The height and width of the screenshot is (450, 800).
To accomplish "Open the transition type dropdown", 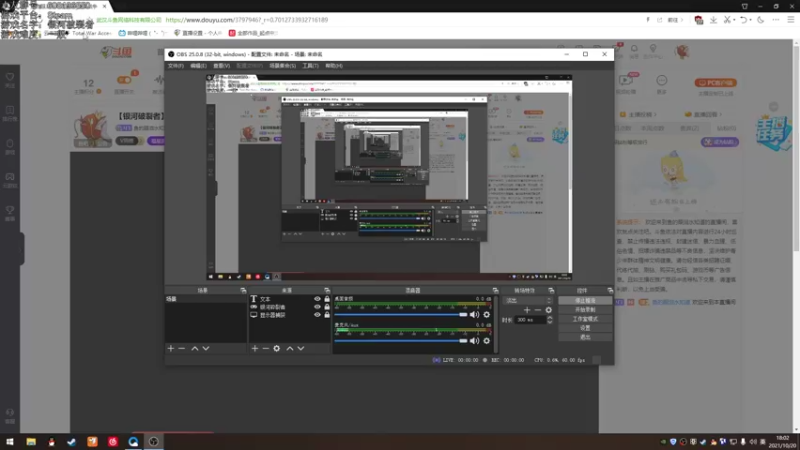I will (528, 301).
